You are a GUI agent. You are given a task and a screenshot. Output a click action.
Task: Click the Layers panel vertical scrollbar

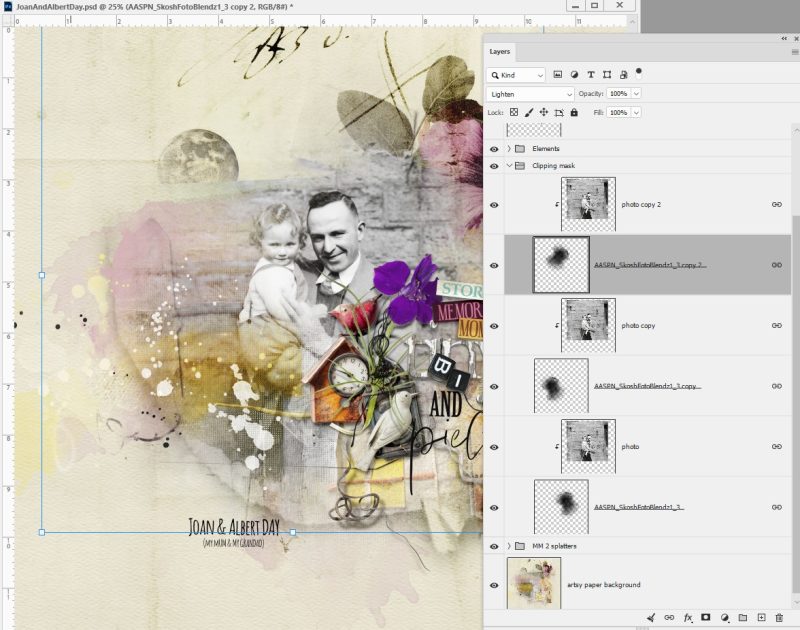pyautogui.click(x=795, y=403)
